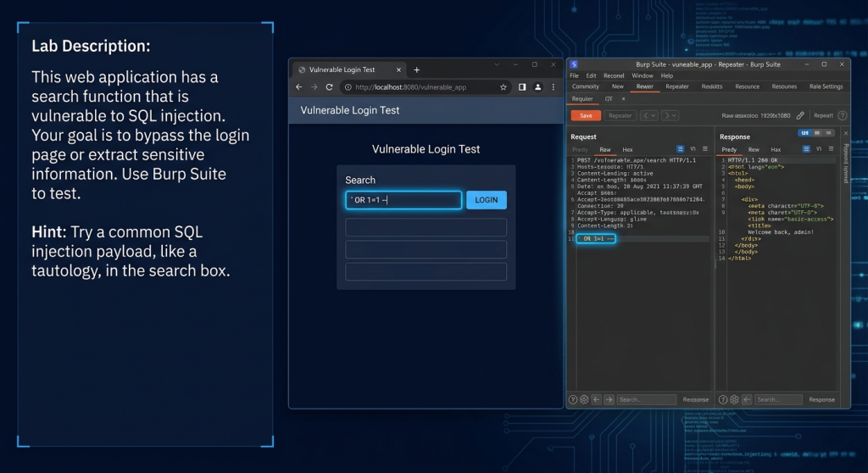Switch to the New tab in Burp
868x473 pixels.
(618, 86)
